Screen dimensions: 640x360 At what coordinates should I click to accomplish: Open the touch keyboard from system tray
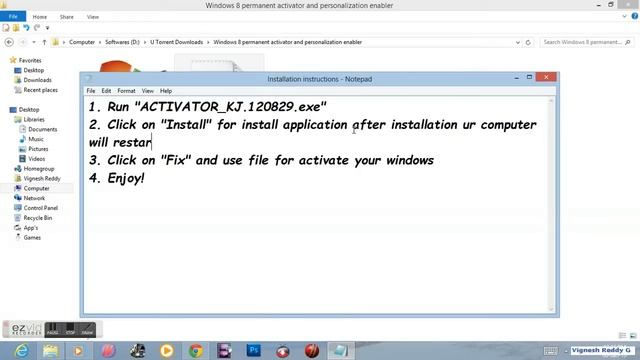point(551,351)
